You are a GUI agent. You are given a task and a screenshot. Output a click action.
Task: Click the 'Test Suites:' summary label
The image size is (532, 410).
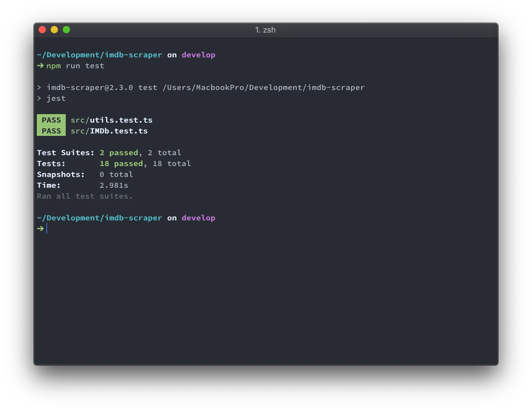pyautogui.click(x=65, y=153)
